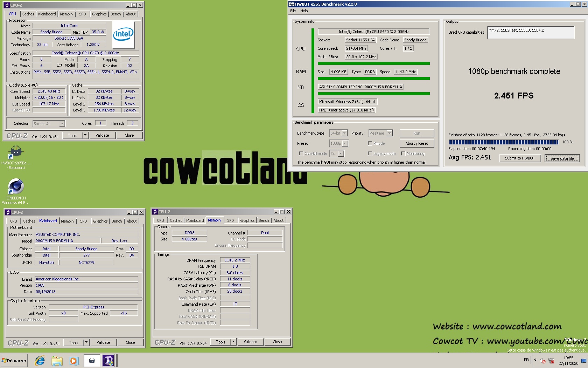The image size is (588, 368).
Task: Toggle the Monitoring checkbox
Action: [403, 154]
